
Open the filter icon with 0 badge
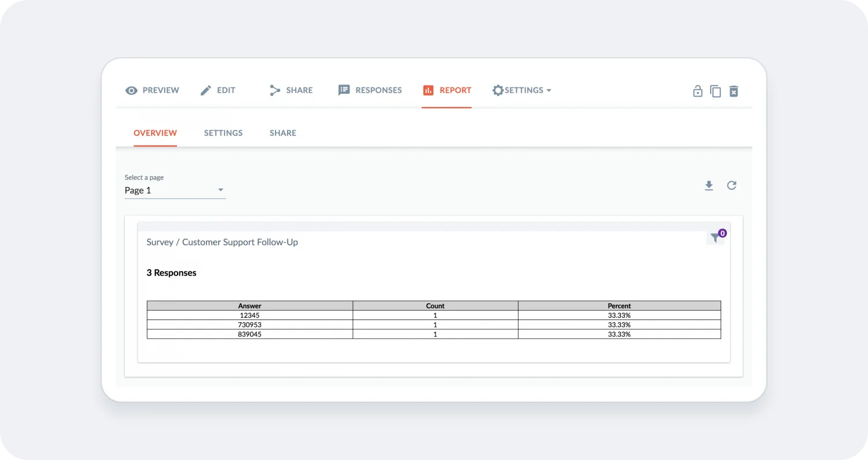pyautogui.click(x=716, y=237)
